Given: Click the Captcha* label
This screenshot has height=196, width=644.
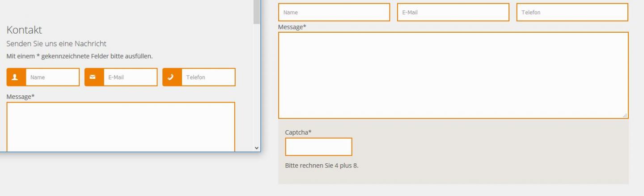Looking at the screenshot, I should [298, 132].
